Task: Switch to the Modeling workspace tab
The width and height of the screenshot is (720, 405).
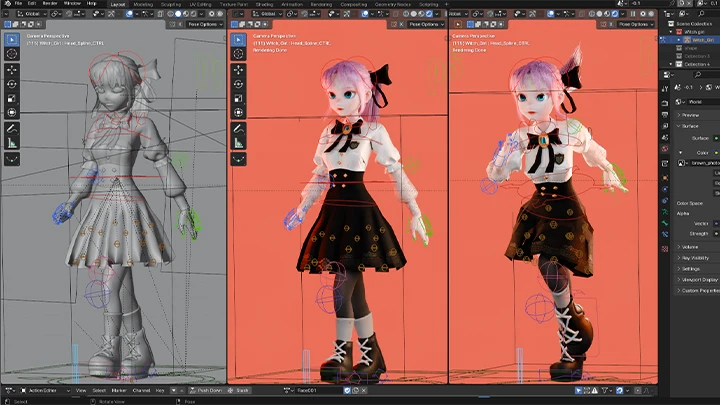Action: tap(143, 4)
